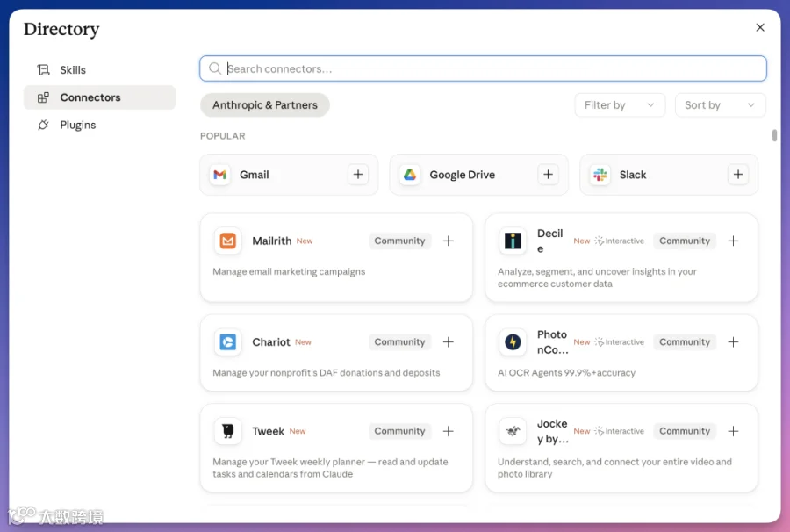The height and width of the screenshot is (532, 790).
Task: Add the Decile connector
Action: click(734, 241)
